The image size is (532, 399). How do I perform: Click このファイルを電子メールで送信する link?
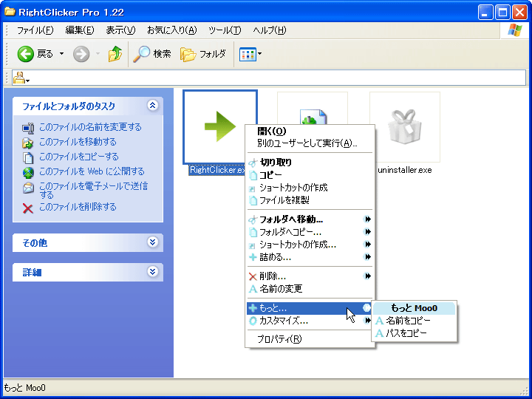point(93,191)
